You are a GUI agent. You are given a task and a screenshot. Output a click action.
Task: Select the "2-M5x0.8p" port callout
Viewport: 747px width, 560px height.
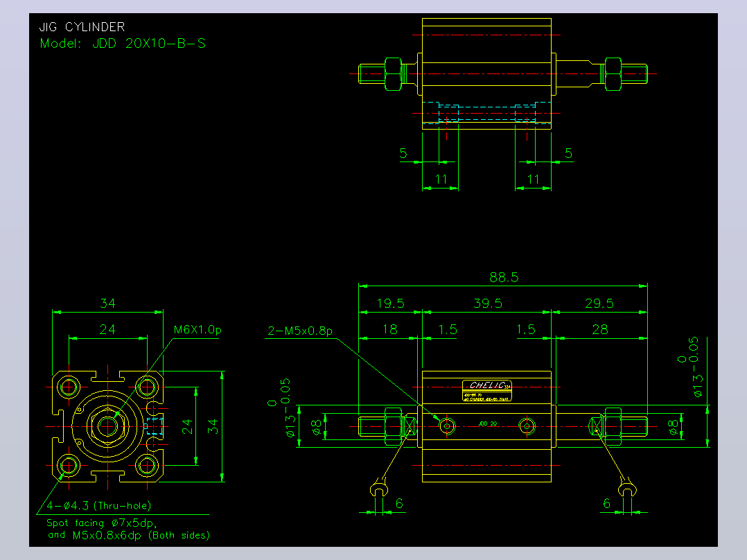(299, 331)
